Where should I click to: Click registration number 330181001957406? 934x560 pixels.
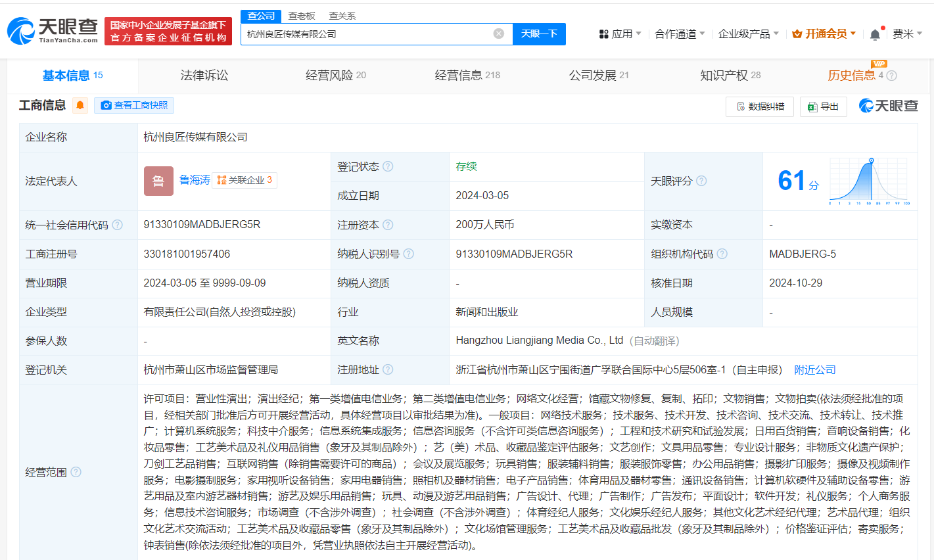[187, 254]
